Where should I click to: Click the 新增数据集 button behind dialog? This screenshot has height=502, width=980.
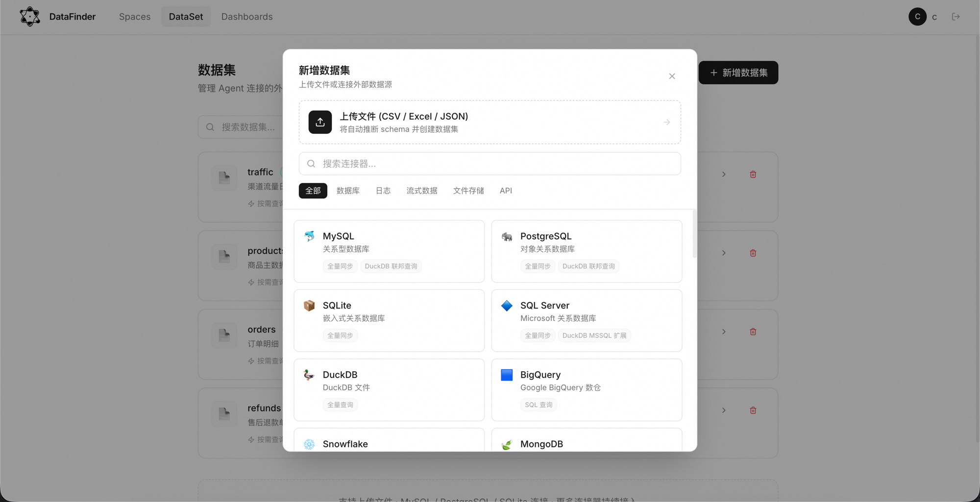[x=738, y=72]
